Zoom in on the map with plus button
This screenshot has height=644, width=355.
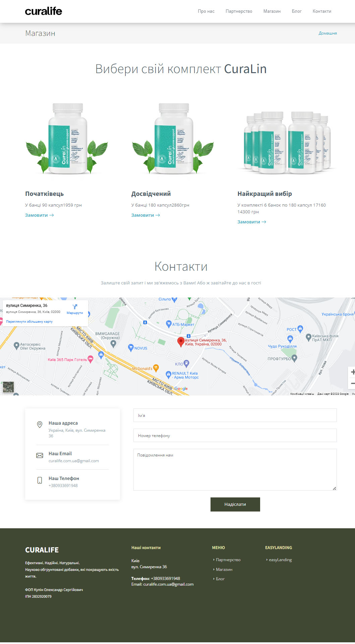click(x=352, y=372)
